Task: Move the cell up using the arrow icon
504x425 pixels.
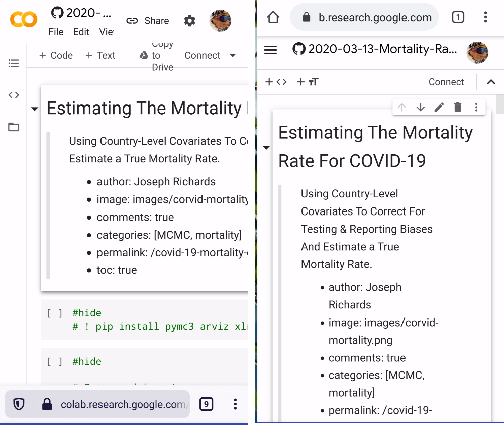Action: (401, 107)
